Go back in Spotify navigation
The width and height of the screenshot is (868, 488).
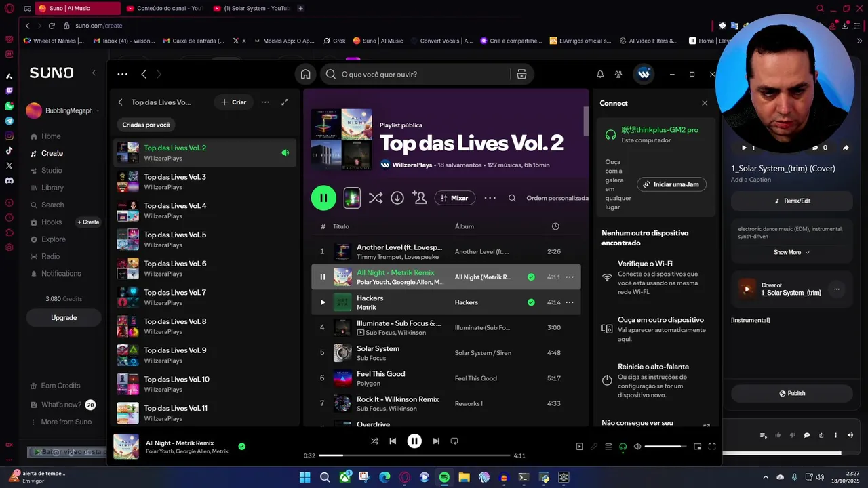tap(144, 74)
